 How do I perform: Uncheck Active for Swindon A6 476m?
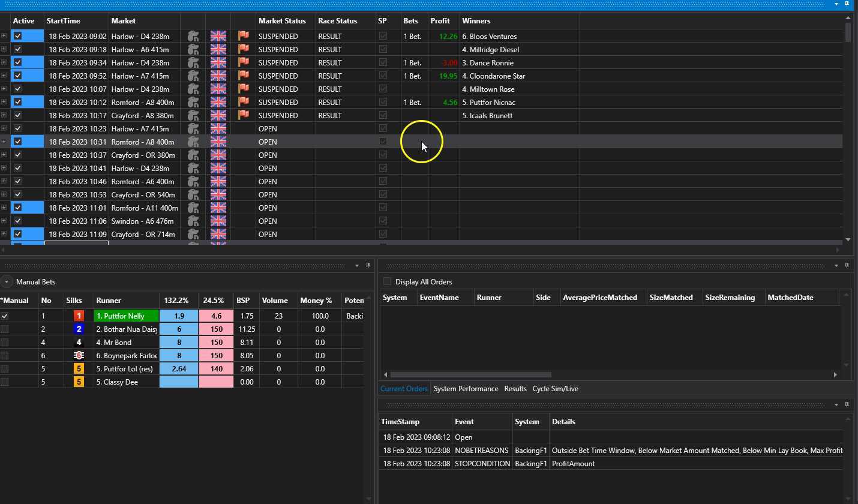pyautogui.click(x=17, y=221)
